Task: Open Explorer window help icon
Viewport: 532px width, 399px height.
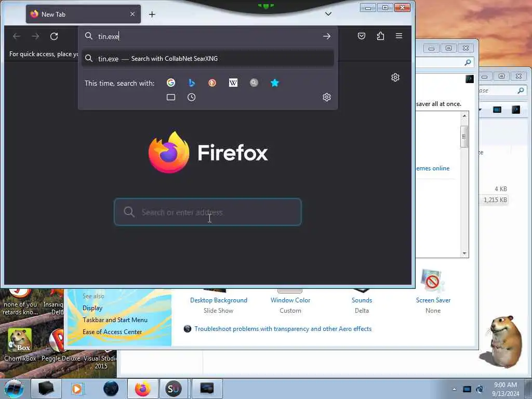Action: click(x=516, y=110)
